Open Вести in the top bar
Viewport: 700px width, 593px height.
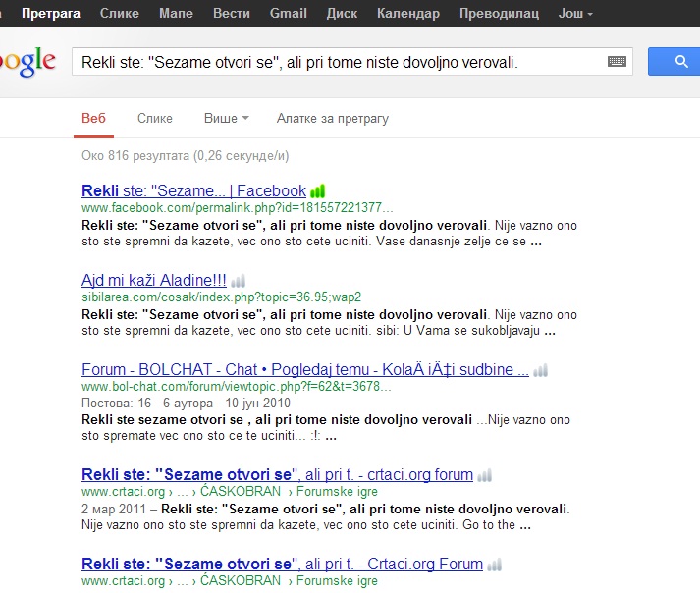click(232, 14)
